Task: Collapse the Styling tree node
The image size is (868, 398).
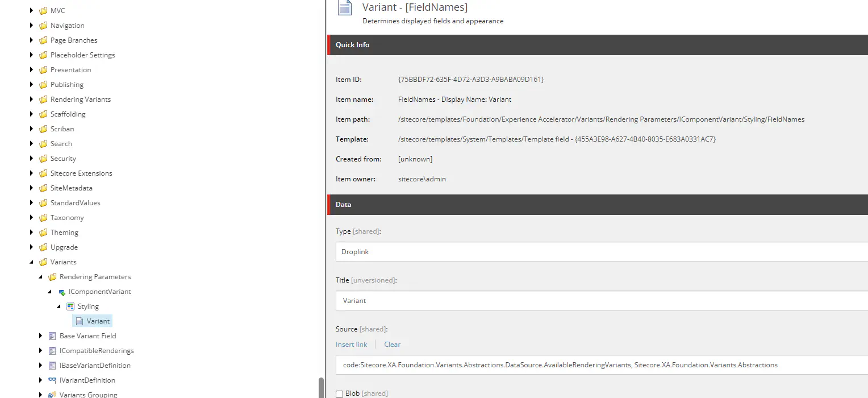Action: [59, 306]
